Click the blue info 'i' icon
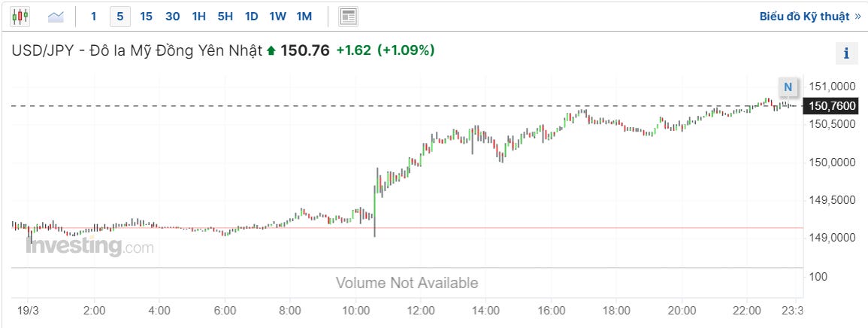The image size is (868, 328). (x=846, y=53)
